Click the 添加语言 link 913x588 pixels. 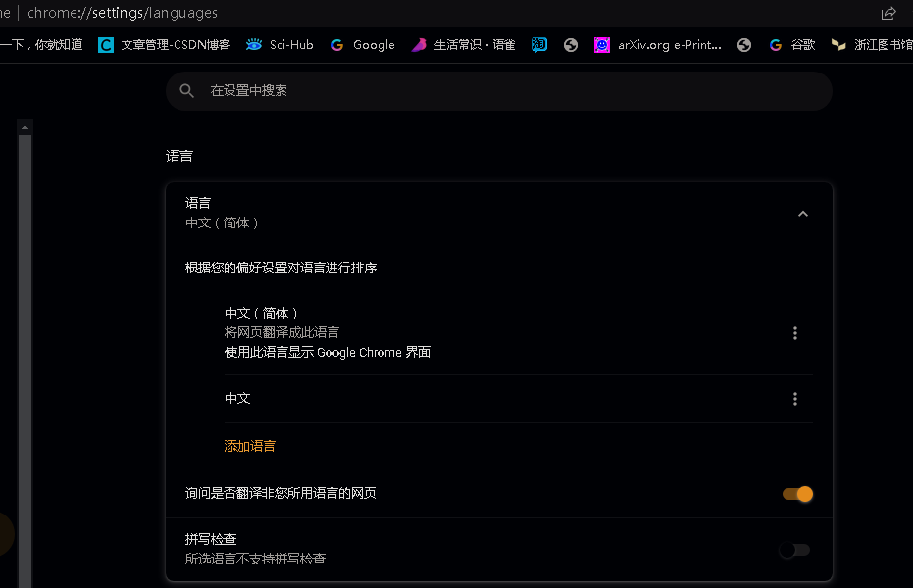pos(249,445)
